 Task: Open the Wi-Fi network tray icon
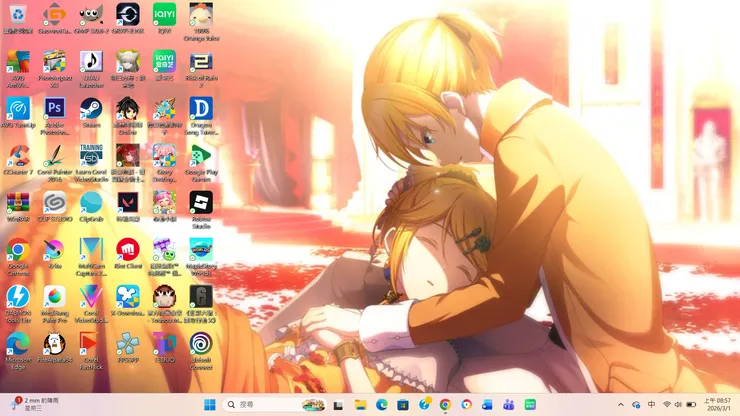(667, 405)
